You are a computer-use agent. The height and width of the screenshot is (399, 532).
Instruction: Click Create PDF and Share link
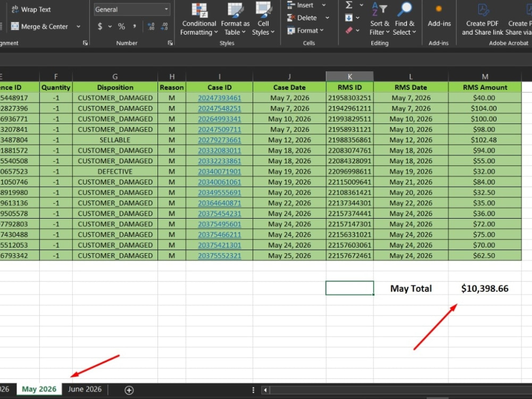482,19
